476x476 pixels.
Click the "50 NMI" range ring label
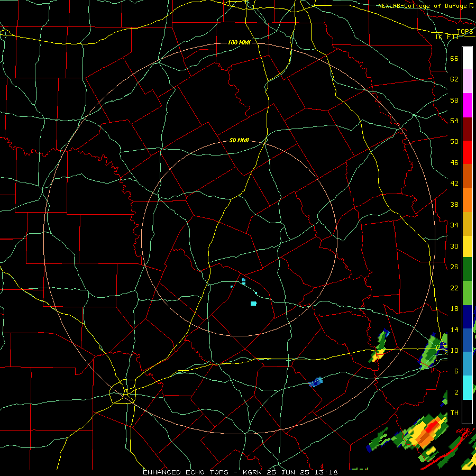point(239,140)
